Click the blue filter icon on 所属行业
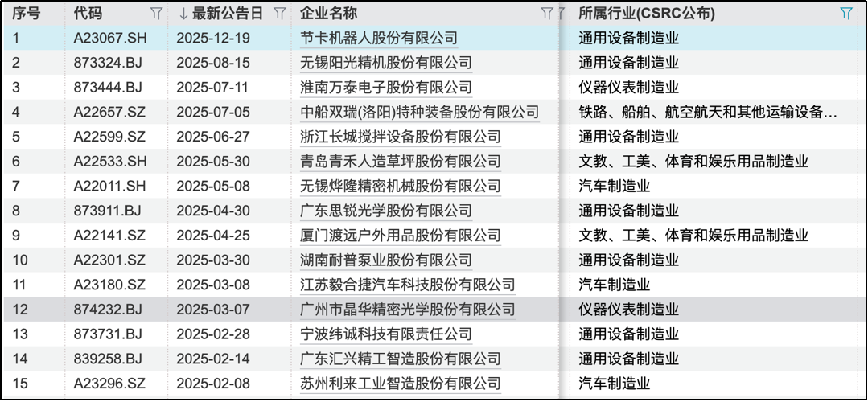 (x=845, y=14)
